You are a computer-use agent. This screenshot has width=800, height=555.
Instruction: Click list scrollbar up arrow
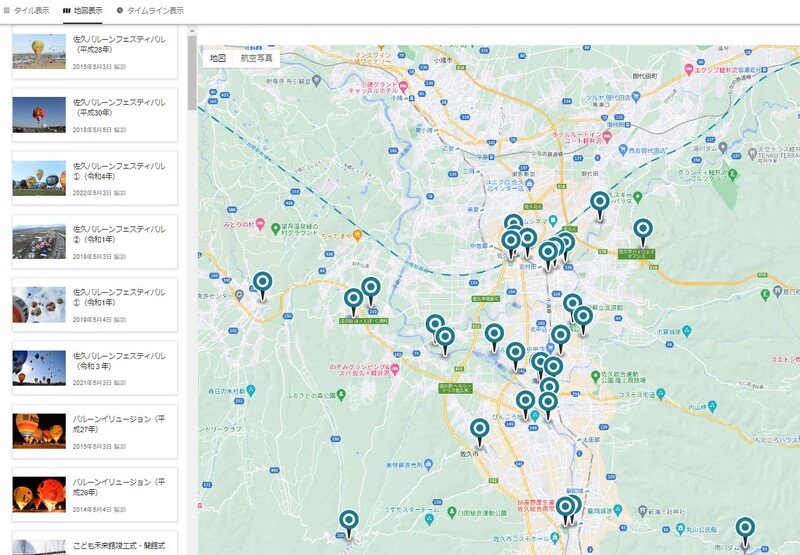coord(192,31)
